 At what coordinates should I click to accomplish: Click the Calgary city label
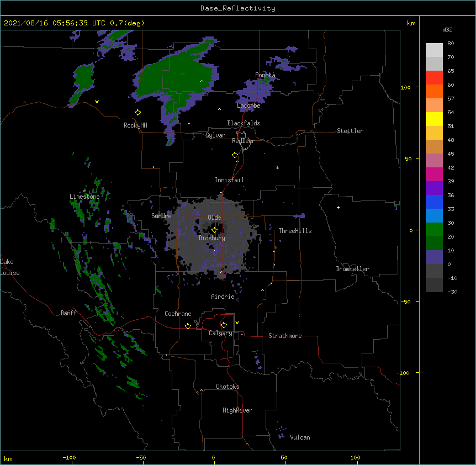point(220,333)
